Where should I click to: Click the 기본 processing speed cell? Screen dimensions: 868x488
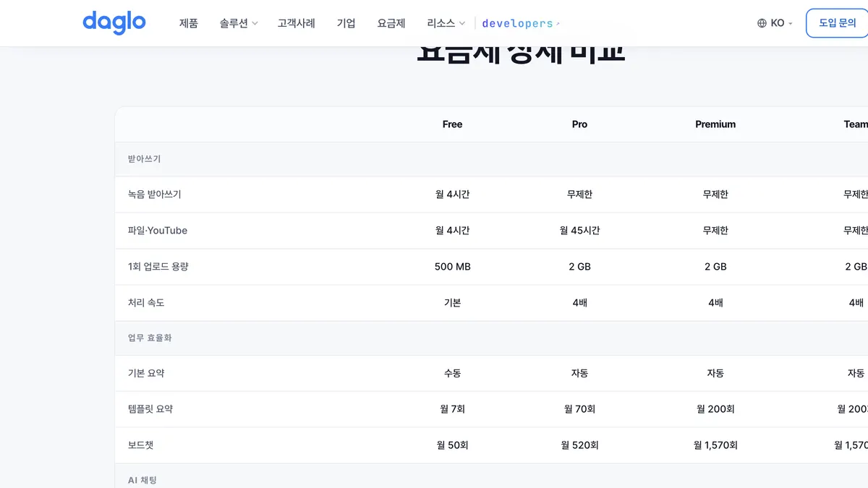[x=452, y=303]
